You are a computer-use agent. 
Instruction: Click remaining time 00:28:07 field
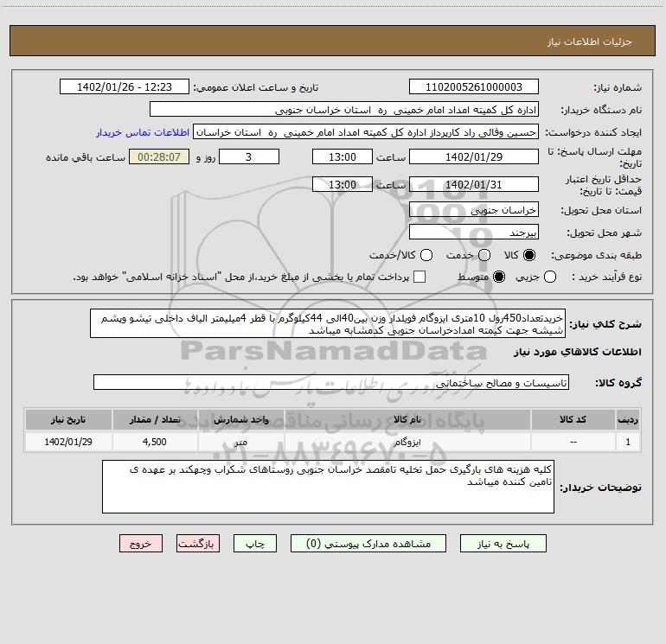(159, 156)
